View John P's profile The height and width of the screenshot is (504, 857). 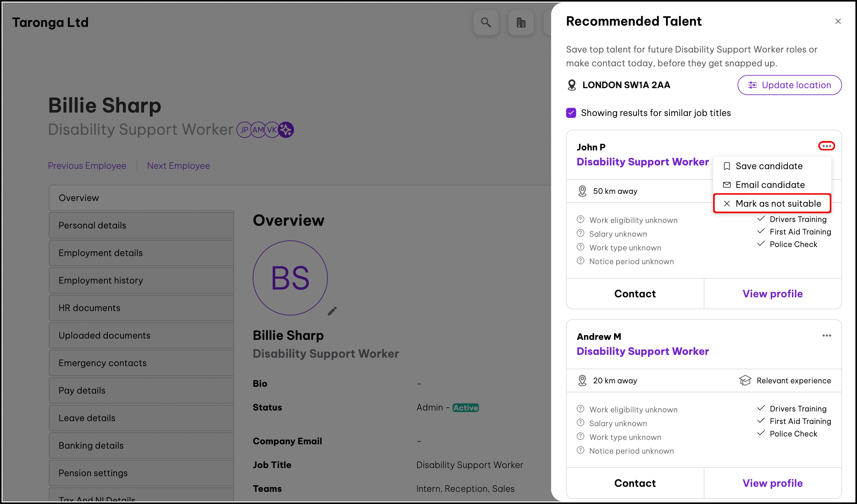tap(772, 294)
